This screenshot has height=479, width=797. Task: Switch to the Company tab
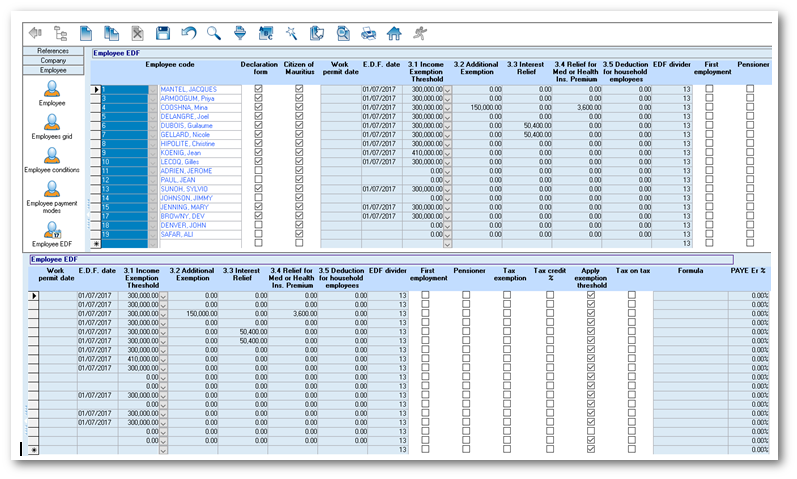tap(52, 61)
